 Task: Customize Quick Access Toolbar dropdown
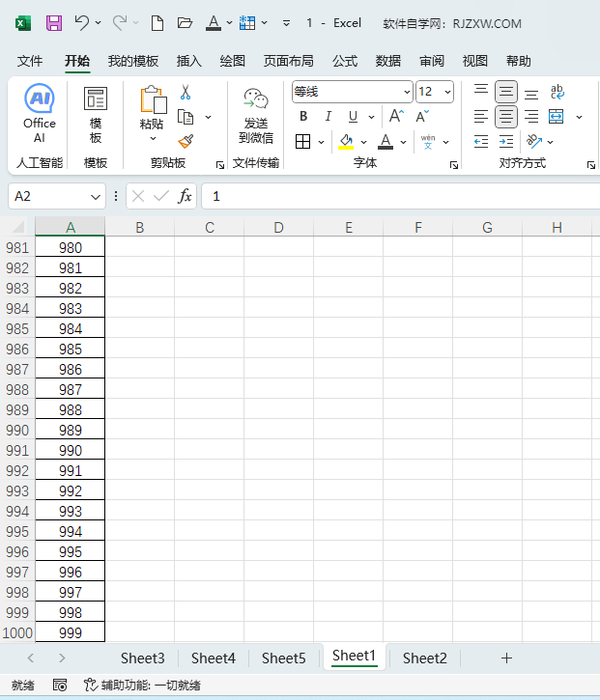tap(286, 23)
